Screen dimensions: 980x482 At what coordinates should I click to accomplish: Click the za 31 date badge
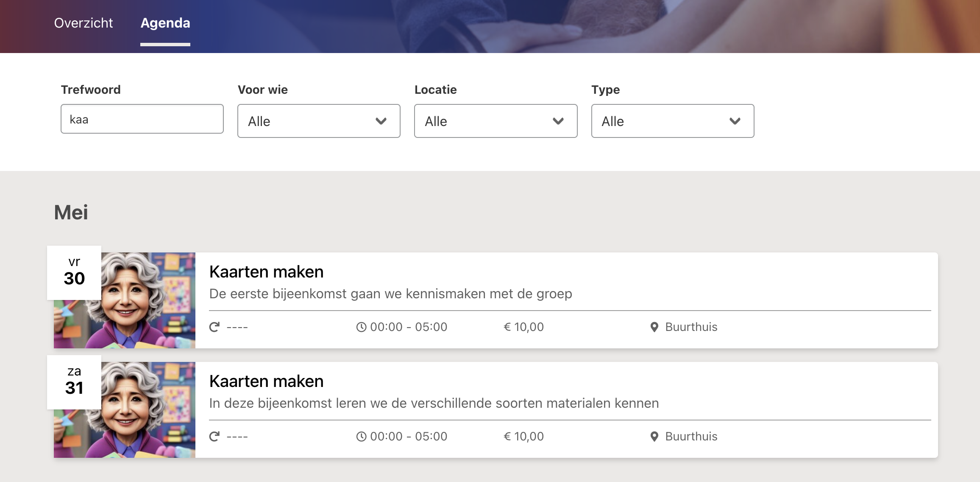click(74, 382)
